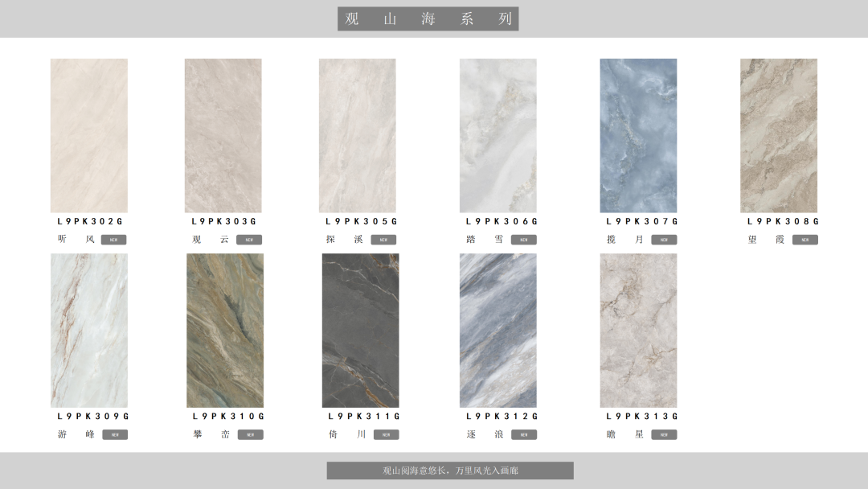
Task: Open the L9PK305G light marble tile
Action: 357,135
